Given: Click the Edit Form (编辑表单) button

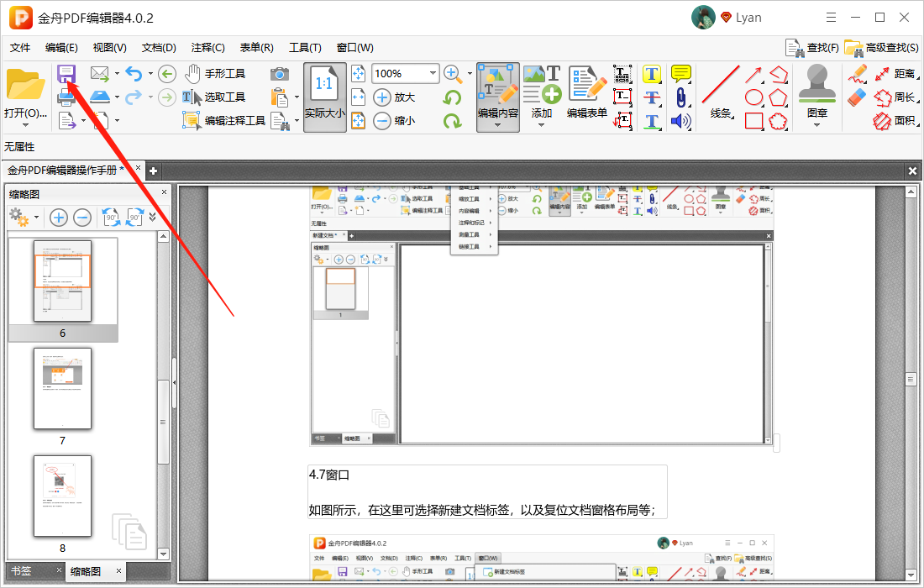Looking at the screenshot, I should pyautogui.click(x=587, y=92).
